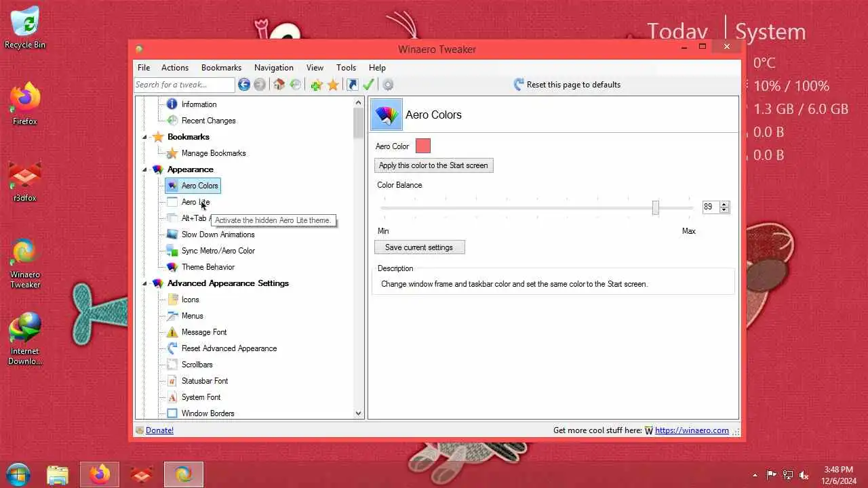Viewport: 868px width, 488px height.
Task: Open File Explorer from the taskbar
Action: coord(58,474)
